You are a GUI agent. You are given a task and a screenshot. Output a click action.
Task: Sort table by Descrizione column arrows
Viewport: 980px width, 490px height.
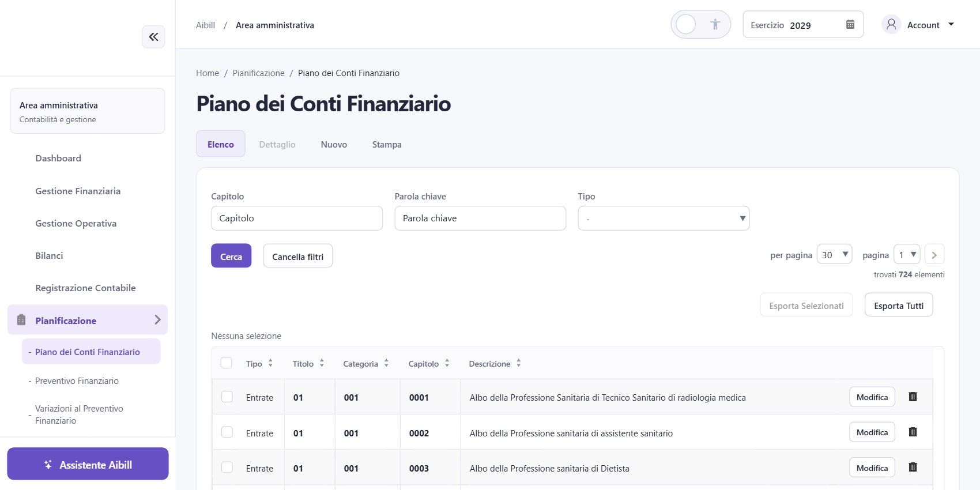(518, 363)
